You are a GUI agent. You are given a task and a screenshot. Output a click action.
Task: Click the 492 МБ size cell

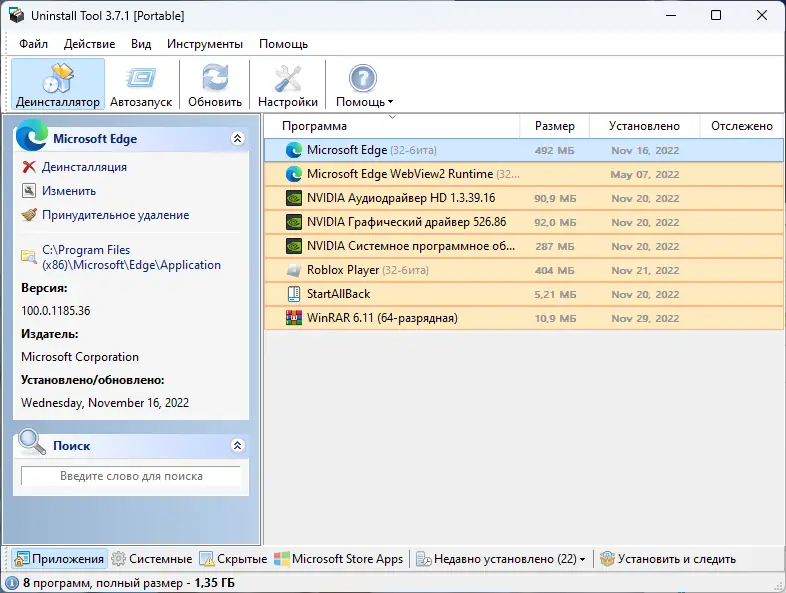554,150
